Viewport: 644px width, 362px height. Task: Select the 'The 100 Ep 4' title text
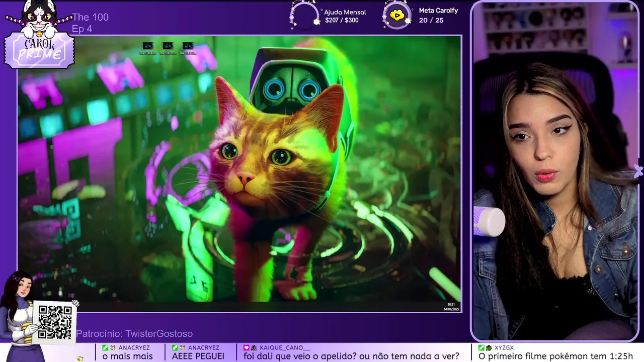coord(90,23)
